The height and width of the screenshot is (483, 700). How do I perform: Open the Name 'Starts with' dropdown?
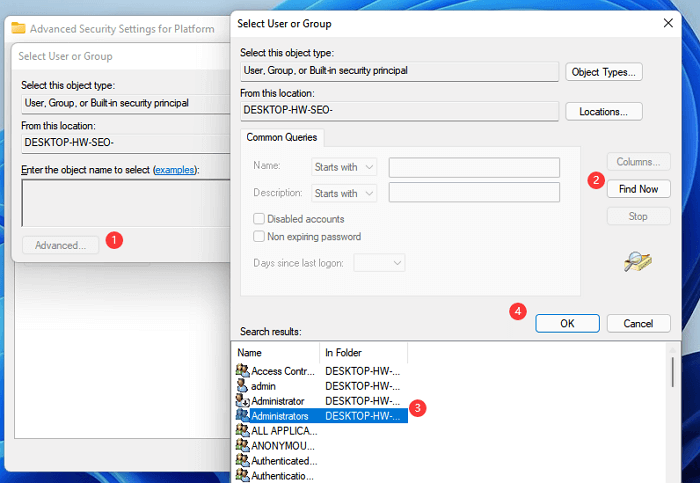coord(343,167)
